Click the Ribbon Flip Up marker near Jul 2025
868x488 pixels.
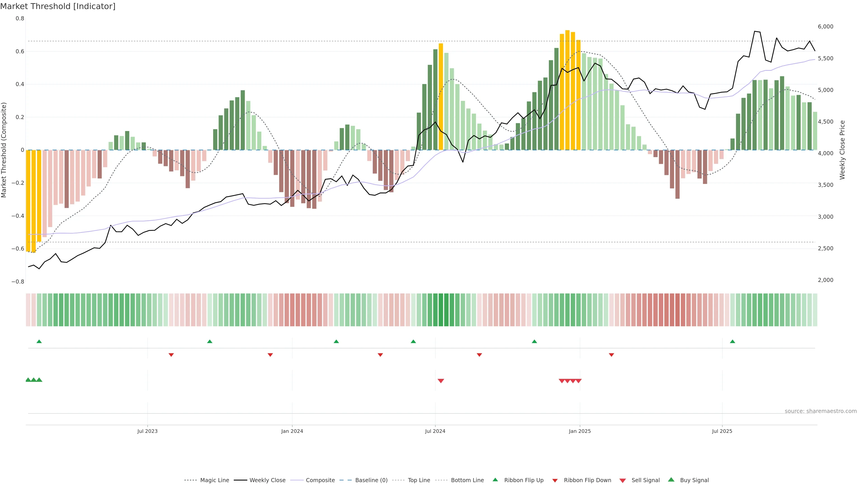732,342
